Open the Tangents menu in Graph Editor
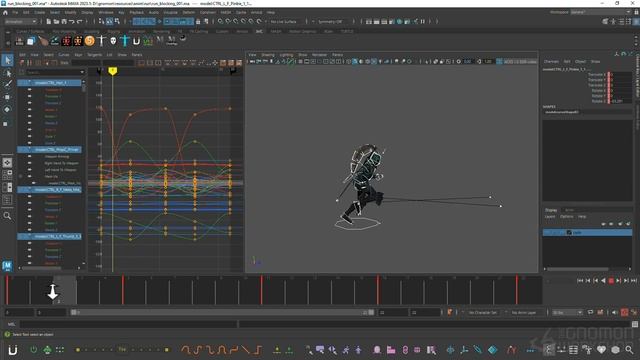The height and width of the screenshot is (360, 640). pyautogui.click(x=94, y=54)
